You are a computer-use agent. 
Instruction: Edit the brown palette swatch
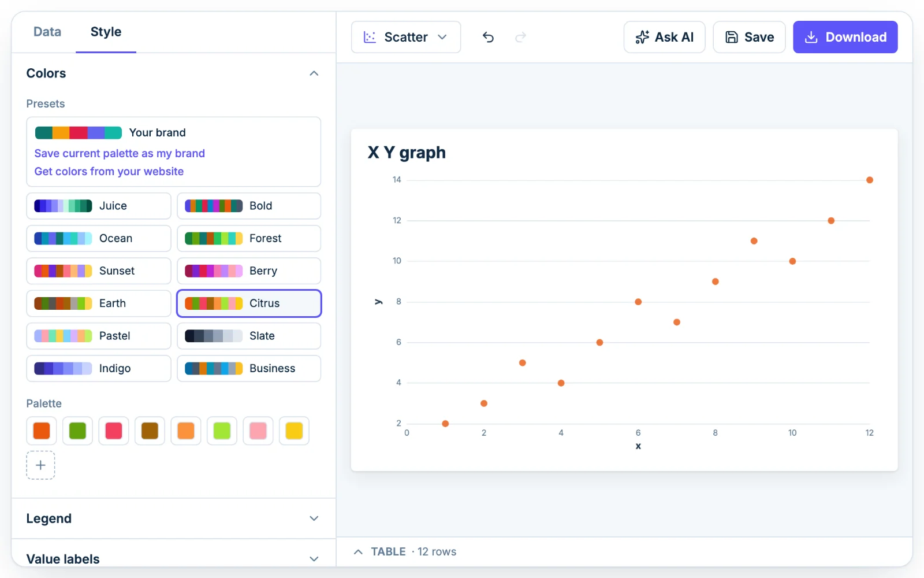(150, 431)
